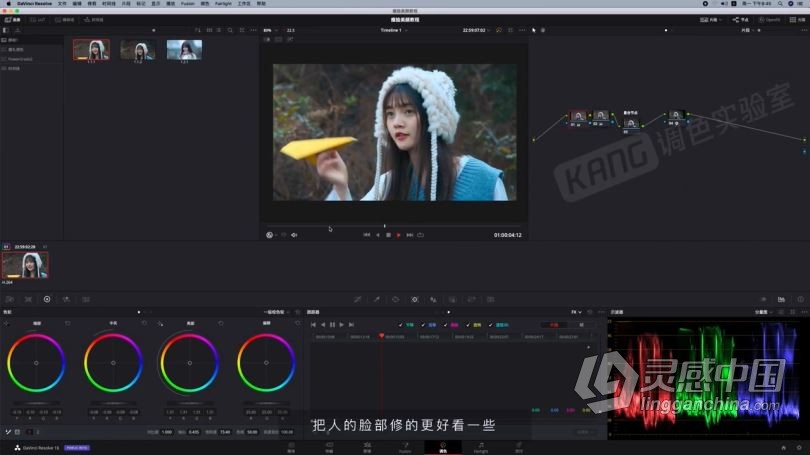Open the primaries wheels mode dropdown

(276, 312)
